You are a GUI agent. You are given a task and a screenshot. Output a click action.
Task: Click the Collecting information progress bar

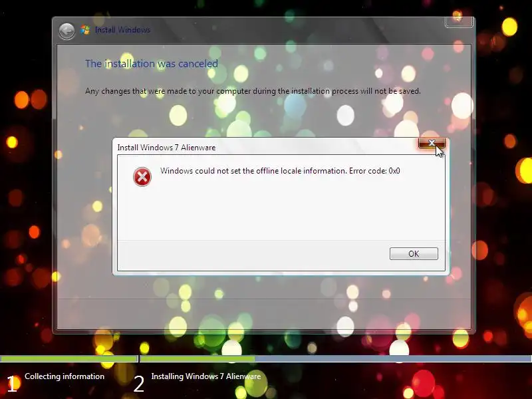coord(69,358)
